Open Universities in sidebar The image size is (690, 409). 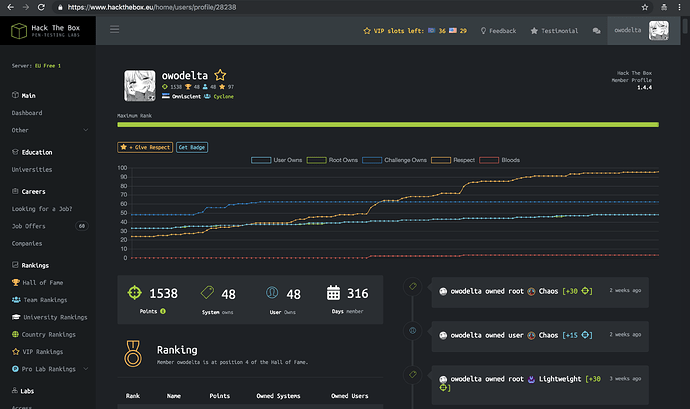(x=32, y=169)
